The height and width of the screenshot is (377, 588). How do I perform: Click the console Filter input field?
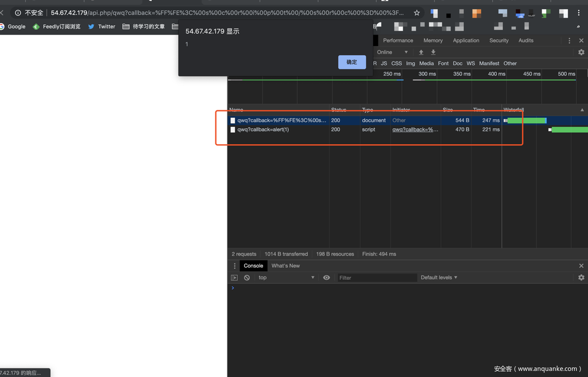coord(376,278)
